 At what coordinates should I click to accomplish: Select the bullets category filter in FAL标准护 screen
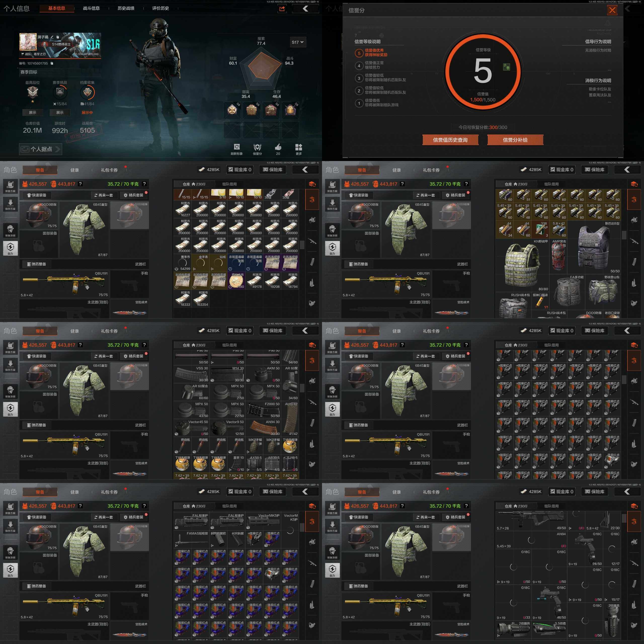(312, 605)
